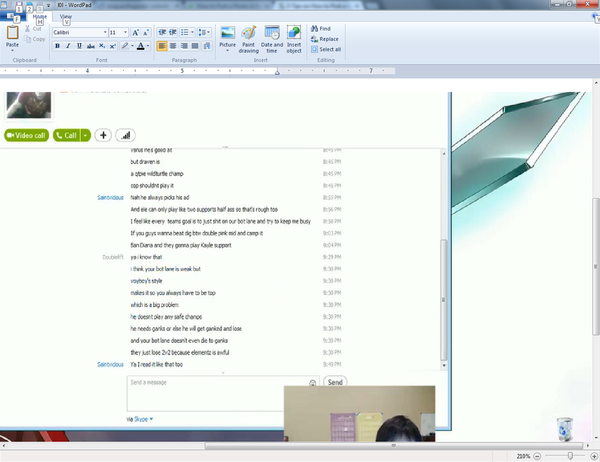Click the call quality signal bars icon

125,135
